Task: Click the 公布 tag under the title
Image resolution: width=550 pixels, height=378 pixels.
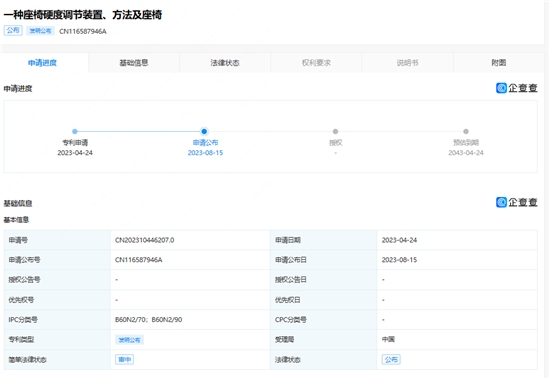Action: click(x=13, y=31)
